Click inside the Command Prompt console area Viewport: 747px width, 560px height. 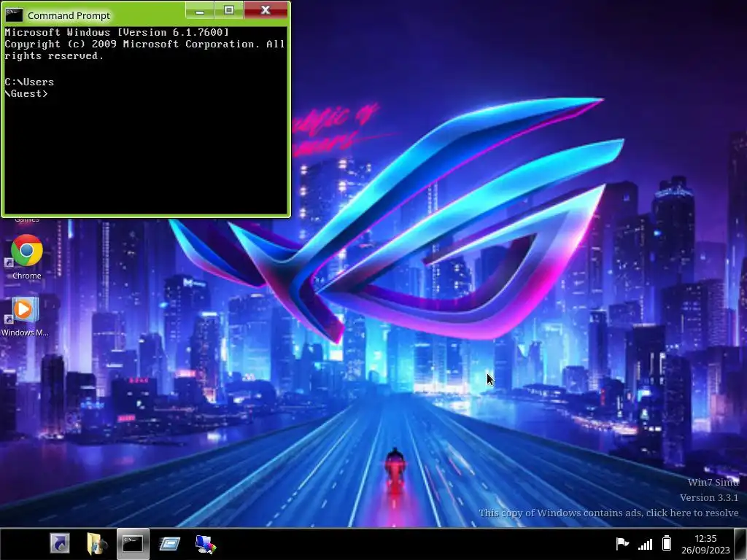pos(145,120)
